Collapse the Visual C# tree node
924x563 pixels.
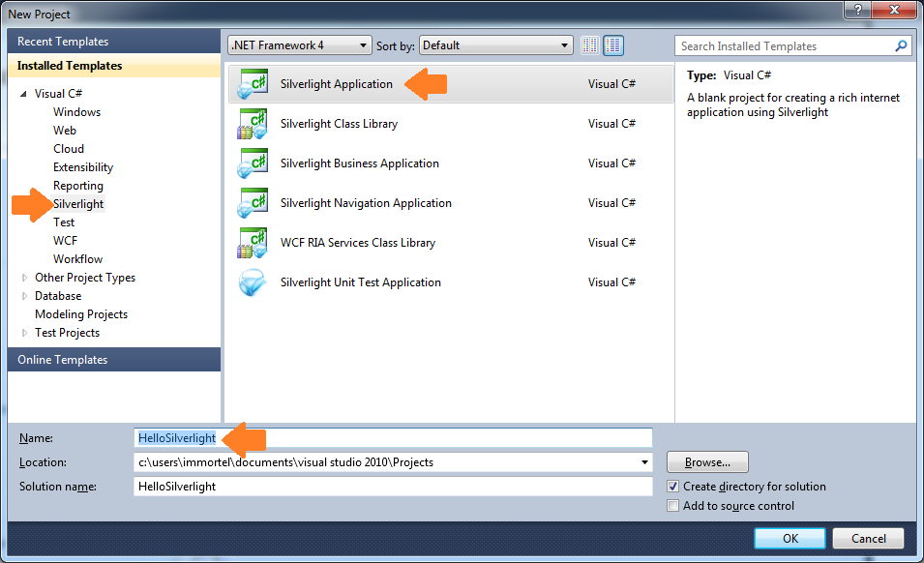pos(23,94)
